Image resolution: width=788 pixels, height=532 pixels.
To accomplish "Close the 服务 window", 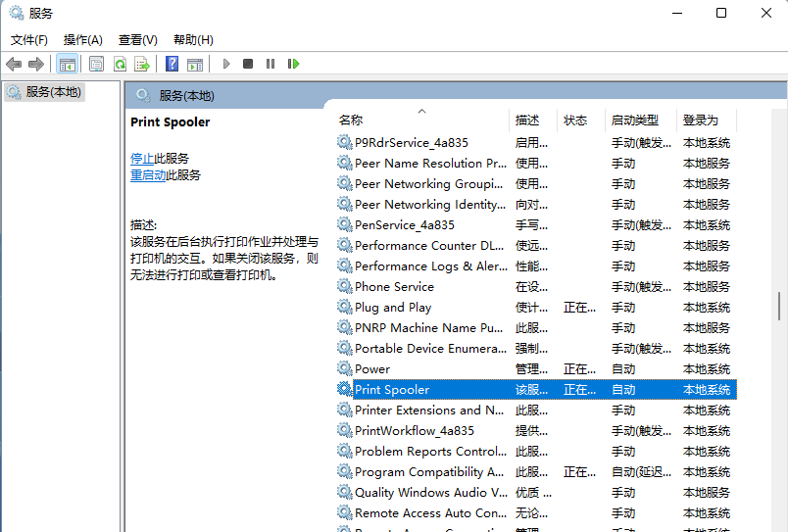I will pos(766,13).
